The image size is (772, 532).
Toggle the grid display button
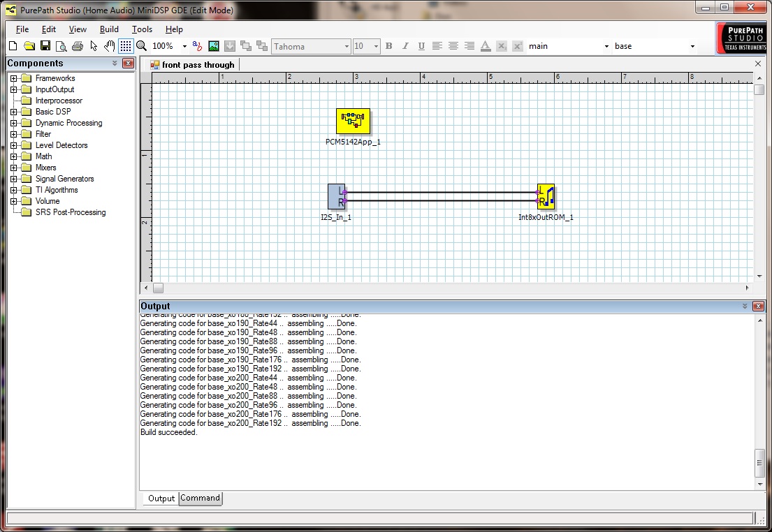(126, 46)
